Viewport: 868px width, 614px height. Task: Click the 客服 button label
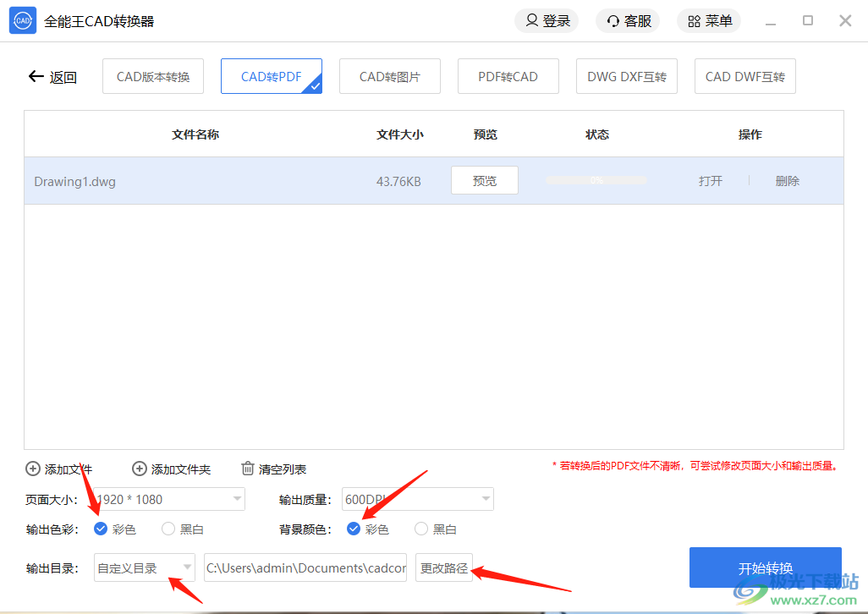(x=638, y=21)
